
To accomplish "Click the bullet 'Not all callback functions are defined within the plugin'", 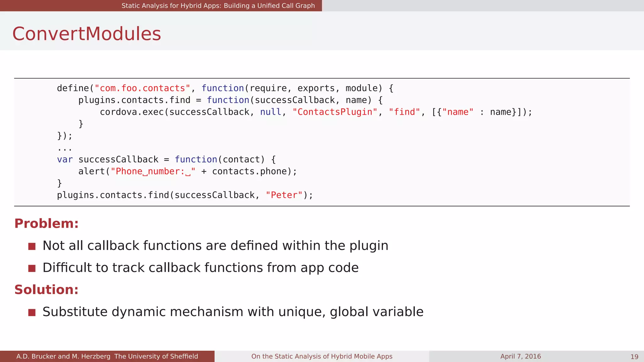I will tap(215, 246).
